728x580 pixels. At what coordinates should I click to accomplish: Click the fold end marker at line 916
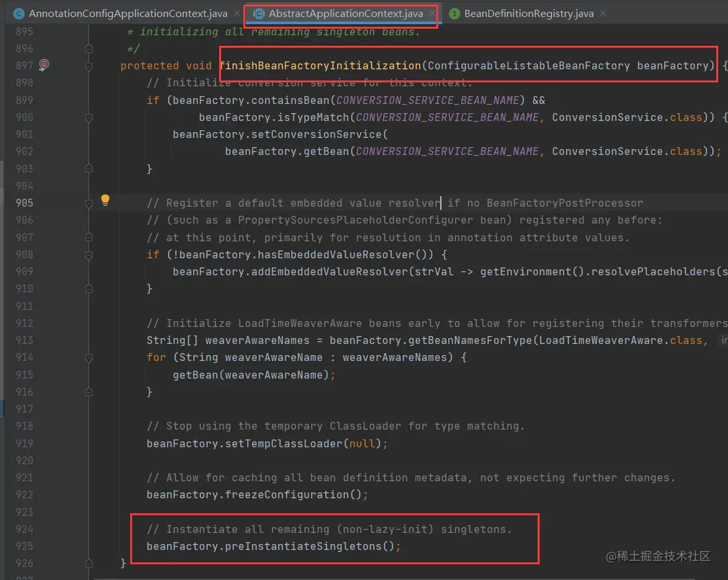point(89,392)
